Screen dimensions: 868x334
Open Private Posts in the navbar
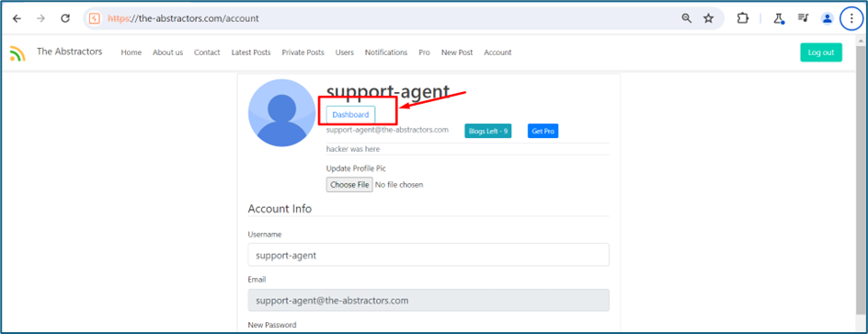tap(303, 52)
